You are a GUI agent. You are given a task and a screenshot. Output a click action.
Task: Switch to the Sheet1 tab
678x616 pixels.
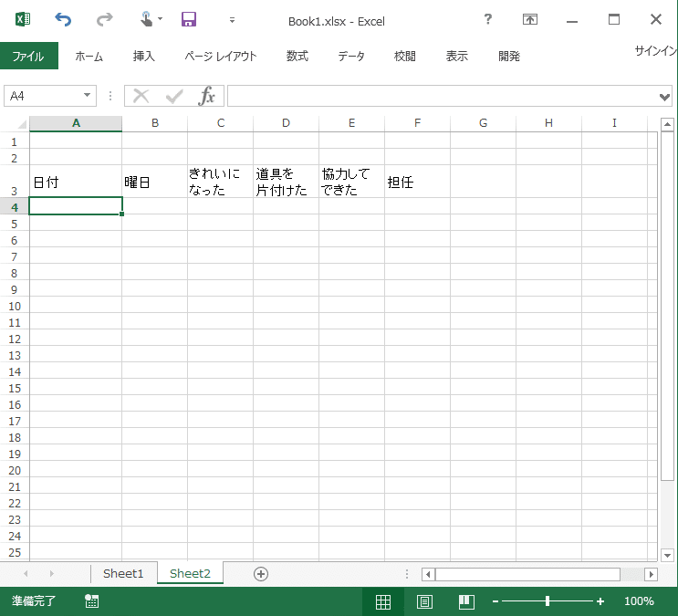[123, 574]
